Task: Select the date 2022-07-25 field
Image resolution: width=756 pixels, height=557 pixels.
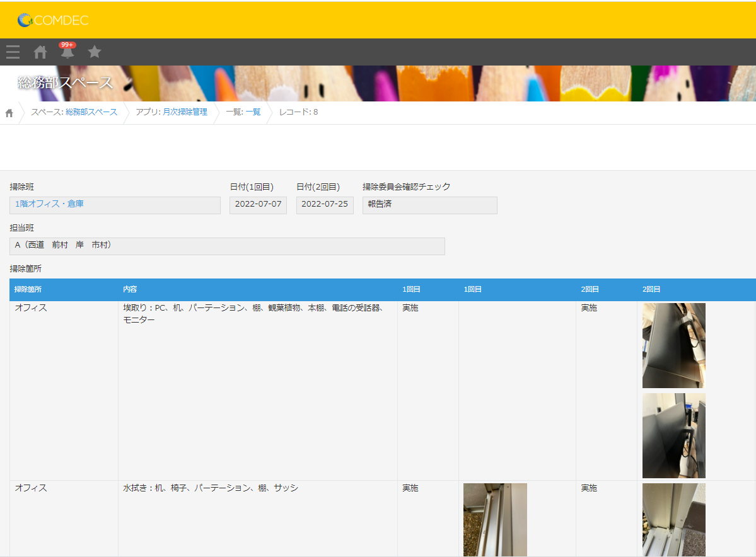Action: click(325, 205)
